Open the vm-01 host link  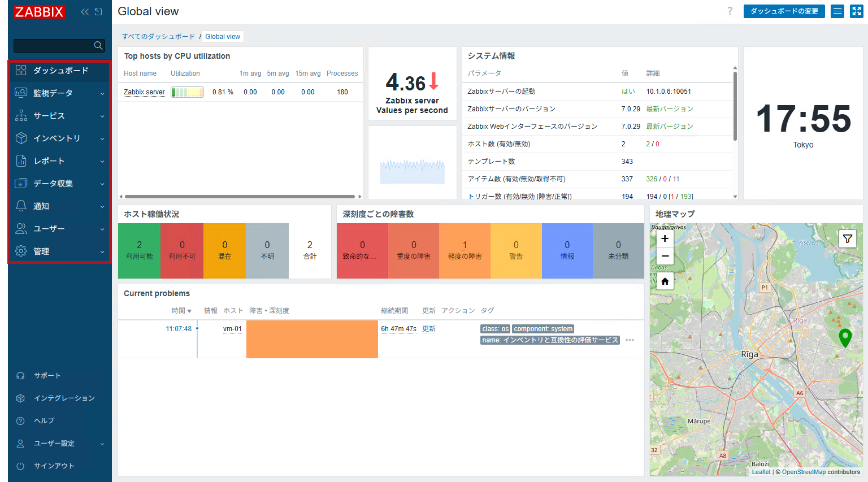coord(232,329)
